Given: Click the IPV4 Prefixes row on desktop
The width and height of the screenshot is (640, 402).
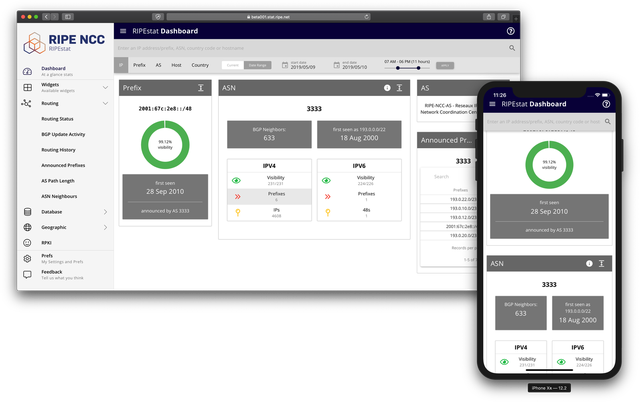Looking at the screenshot, I should click(269, 196).
